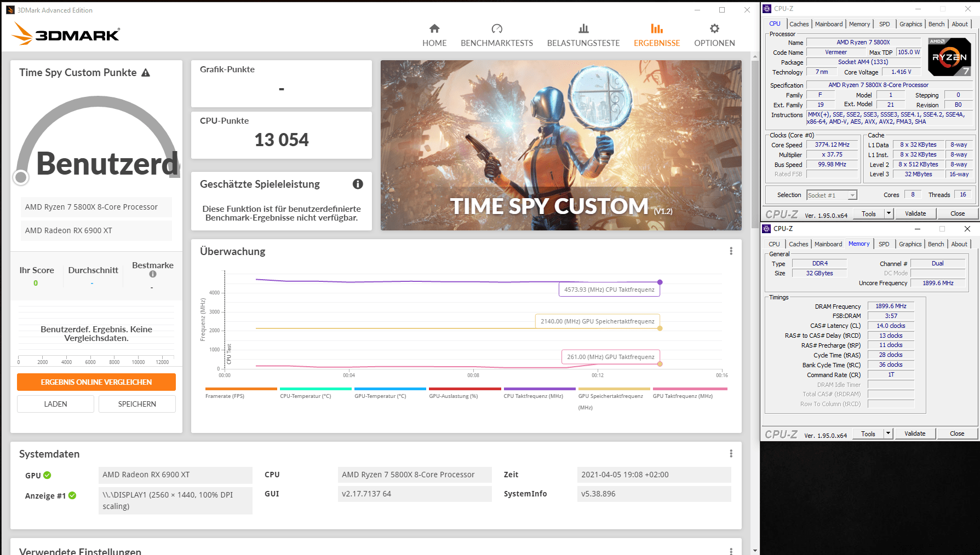The height and width of the screenshot is (555, 980).
Task: Switch to Caches tab in upper CPU-Z
Action: (x=799, y=24)
